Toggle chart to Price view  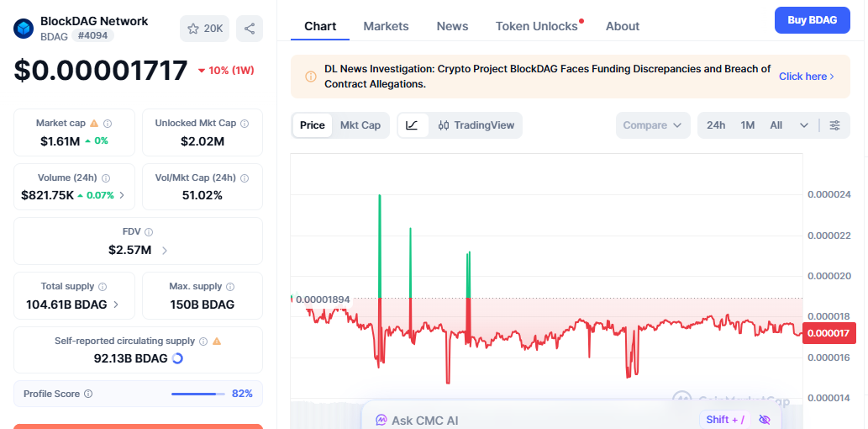pos(313,125)
